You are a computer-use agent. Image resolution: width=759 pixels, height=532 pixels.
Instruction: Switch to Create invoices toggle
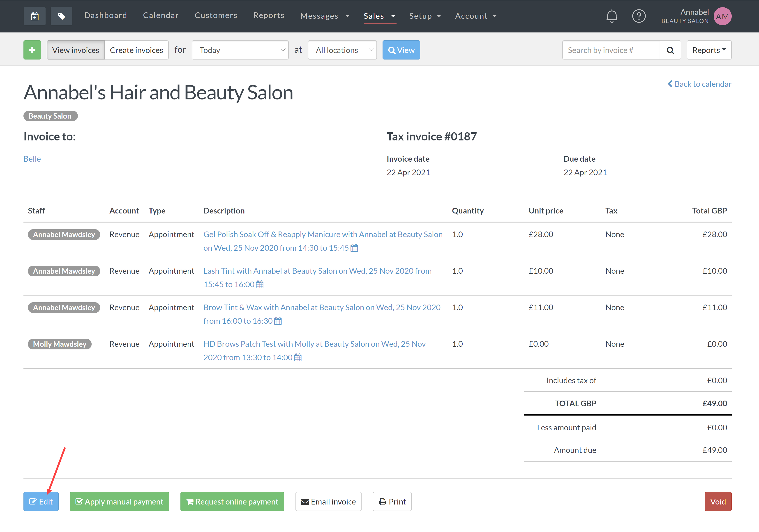click(x=136, y=50)
